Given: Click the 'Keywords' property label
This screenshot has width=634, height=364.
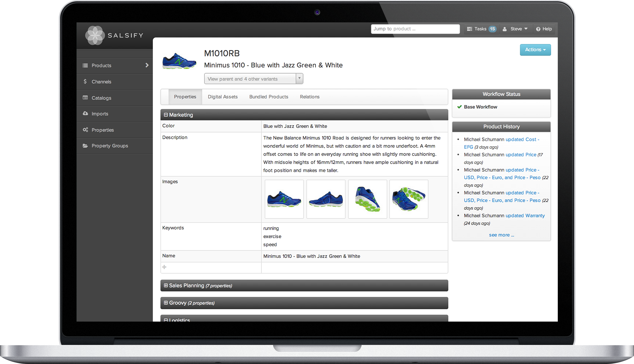Looking at the screenshot, I should pos(173,228).
